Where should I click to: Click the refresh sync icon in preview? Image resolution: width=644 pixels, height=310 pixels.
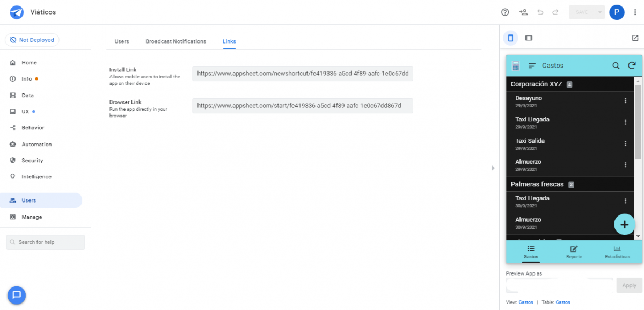[x=632, y=66]
